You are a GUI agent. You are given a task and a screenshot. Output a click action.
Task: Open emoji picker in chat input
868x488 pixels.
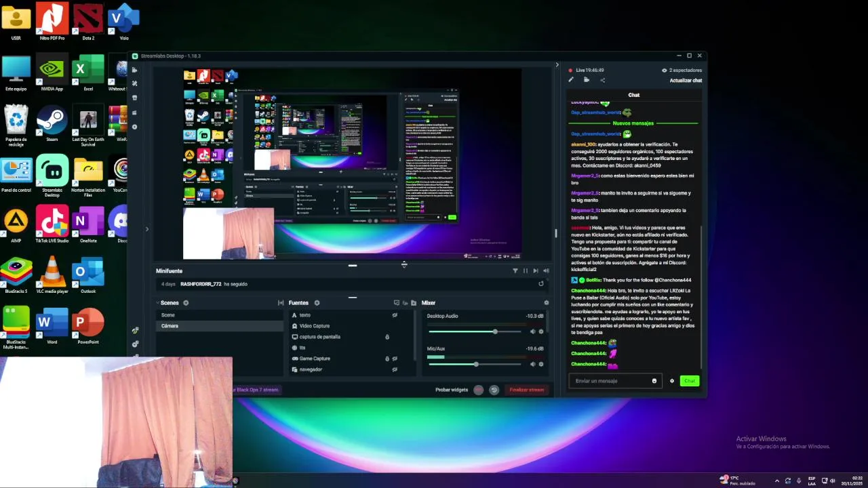click(654, 381)
